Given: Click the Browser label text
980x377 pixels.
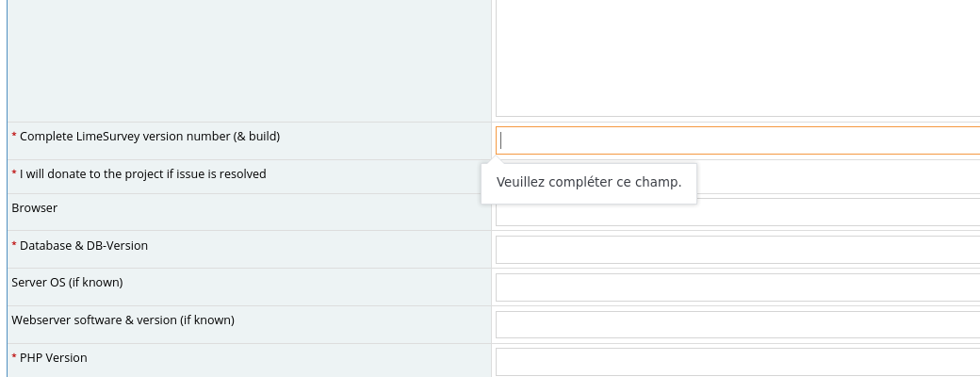Looking at the screenshot, I should [34, 208].
